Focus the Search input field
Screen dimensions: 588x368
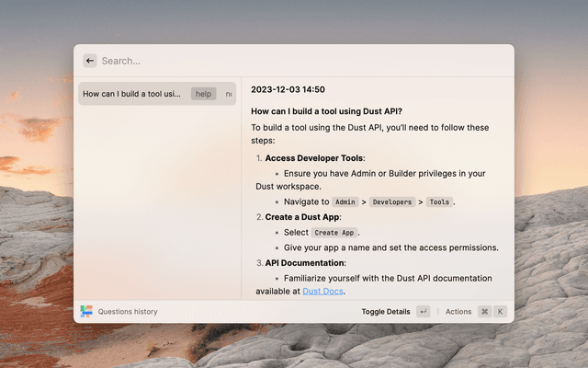click(294, 61)
